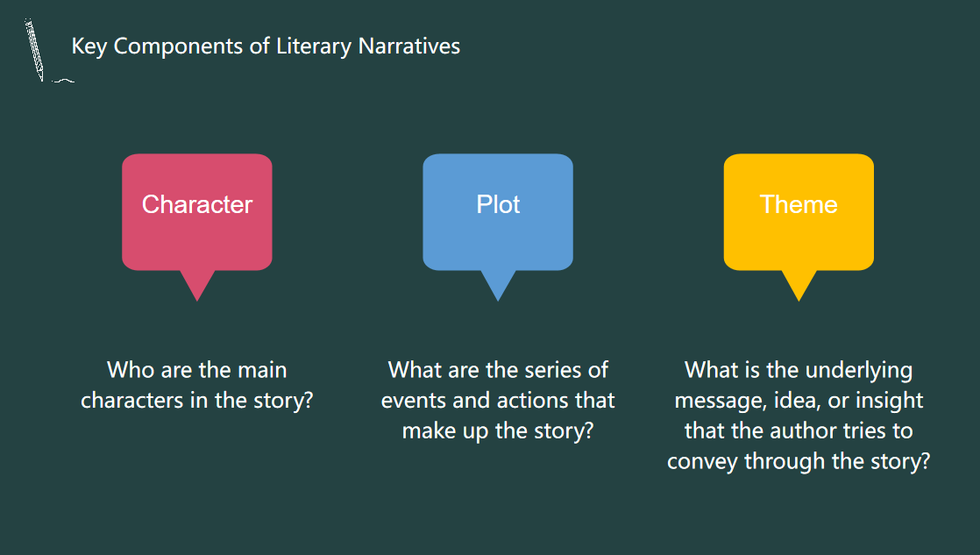
Task: Click the word "Theme" inside the bubble
Action: coord(799,204)
